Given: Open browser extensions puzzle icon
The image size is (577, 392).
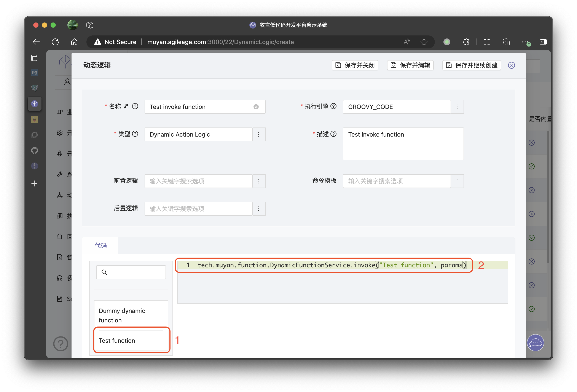Looking at the screenshot, I should (x=466, y=42).
